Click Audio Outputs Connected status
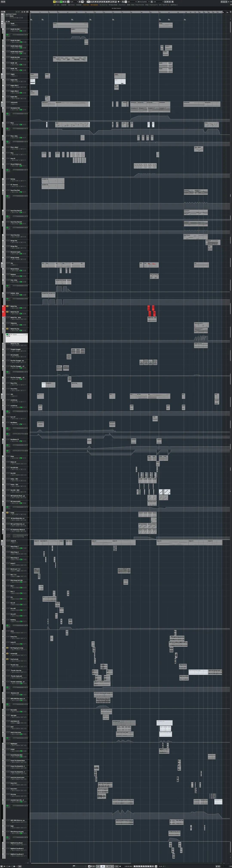 [x=79, y=5]
